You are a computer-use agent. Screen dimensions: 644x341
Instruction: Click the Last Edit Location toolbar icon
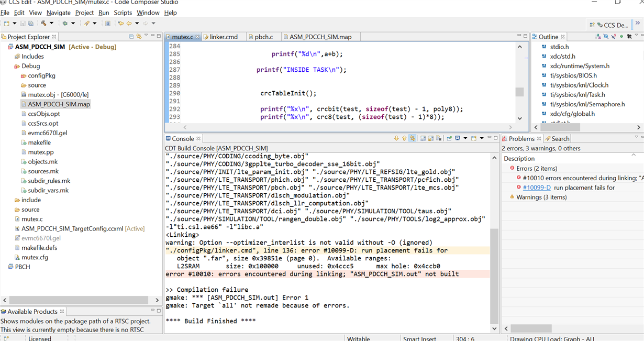(x=121, y=23)
